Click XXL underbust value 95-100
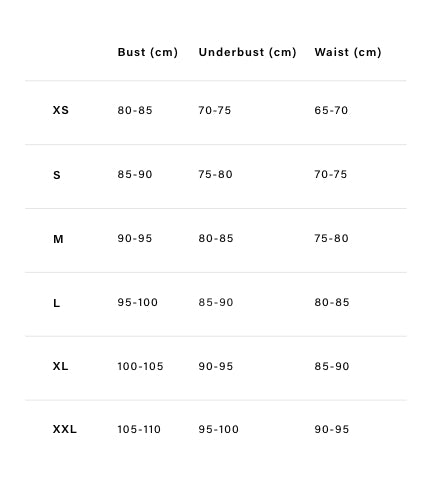The width and height of the screenshot is (430, 482). pos(219,429)
